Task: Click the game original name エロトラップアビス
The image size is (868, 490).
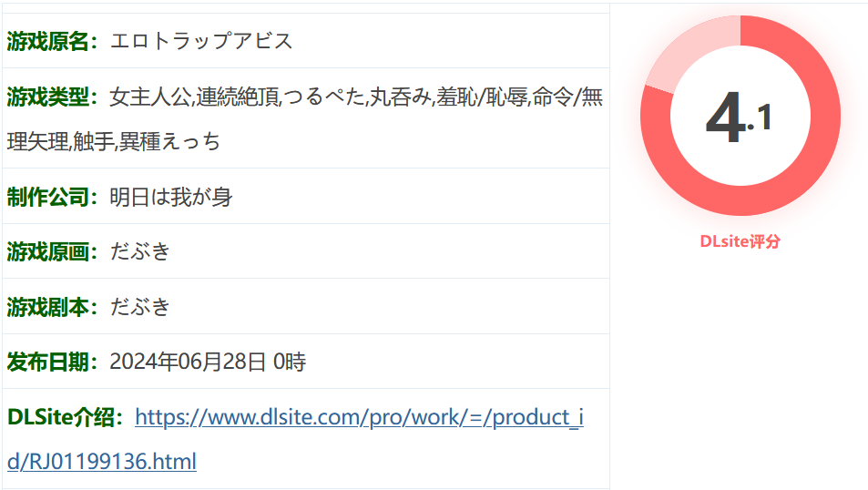Action: coord(201,41)
